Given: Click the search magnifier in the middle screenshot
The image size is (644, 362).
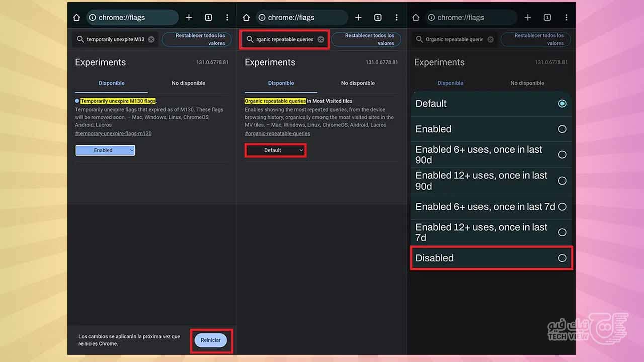Looking at the screenshot, I should tap(250, 39).
